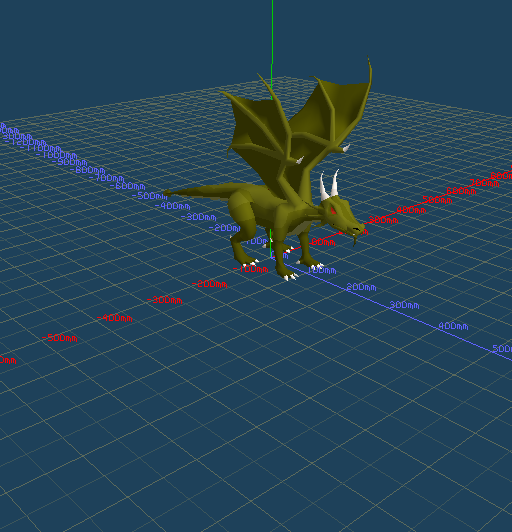
Task: Select the red -500mm axis label
Action: click(60, 338)
